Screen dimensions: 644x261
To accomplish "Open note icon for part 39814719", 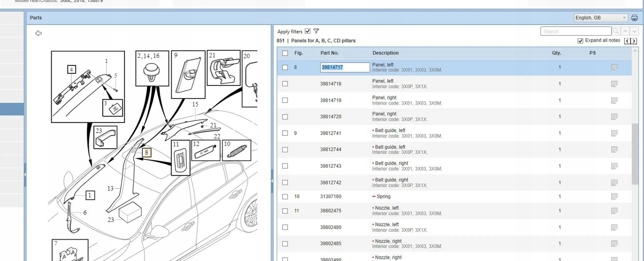I will pos(614,100).
